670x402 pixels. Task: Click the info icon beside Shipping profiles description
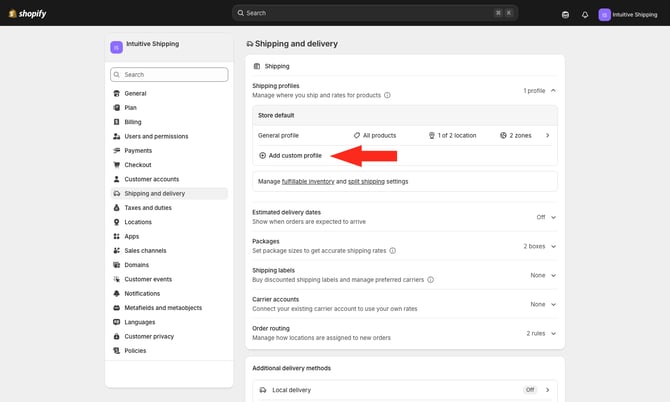pos(387,95)
